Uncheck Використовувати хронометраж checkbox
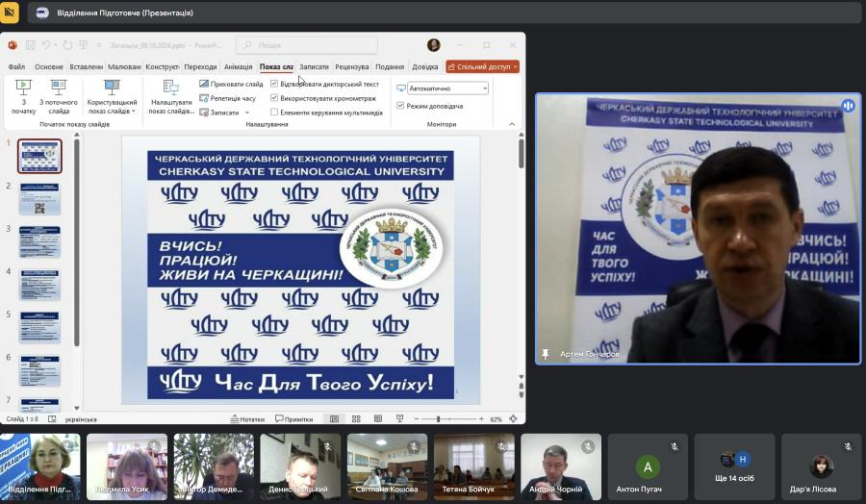866x504 pixels. tap(274, 98)
